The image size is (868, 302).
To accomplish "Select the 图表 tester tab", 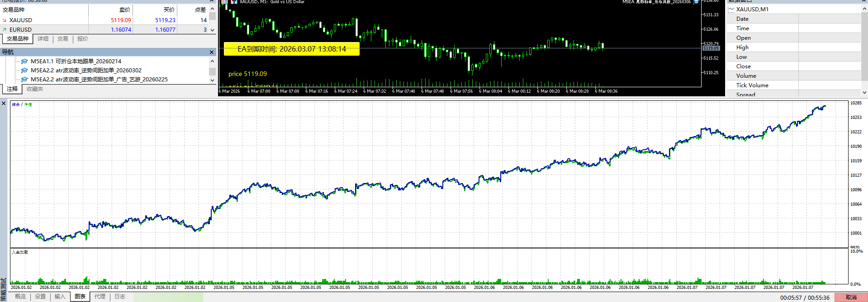I will [x=80, y=297].
